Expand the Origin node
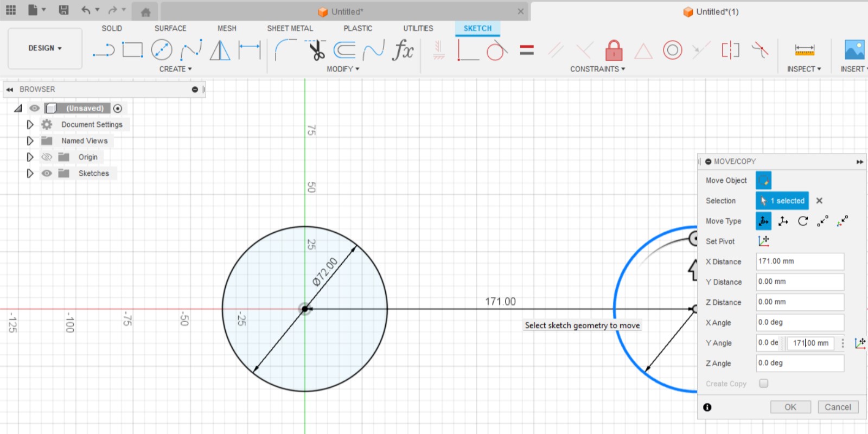The width and height of the screenshot is (868, 434). coord(30,157)
